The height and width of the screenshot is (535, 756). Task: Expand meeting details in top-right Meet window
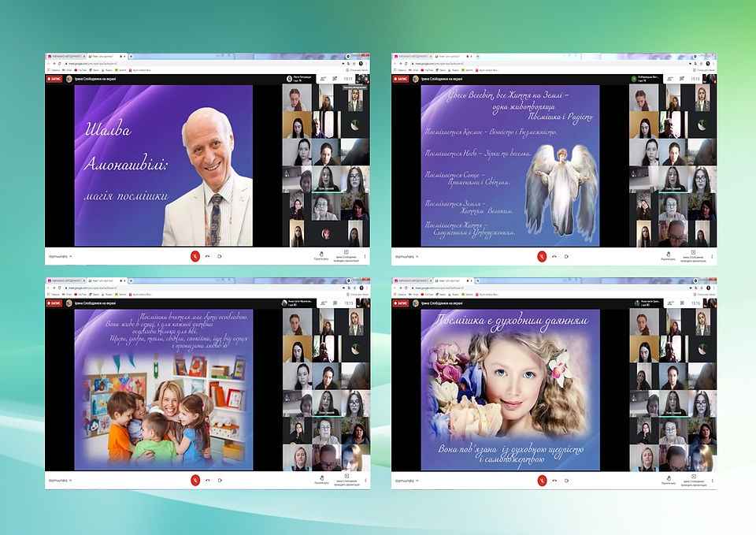(x=407, y=256)
